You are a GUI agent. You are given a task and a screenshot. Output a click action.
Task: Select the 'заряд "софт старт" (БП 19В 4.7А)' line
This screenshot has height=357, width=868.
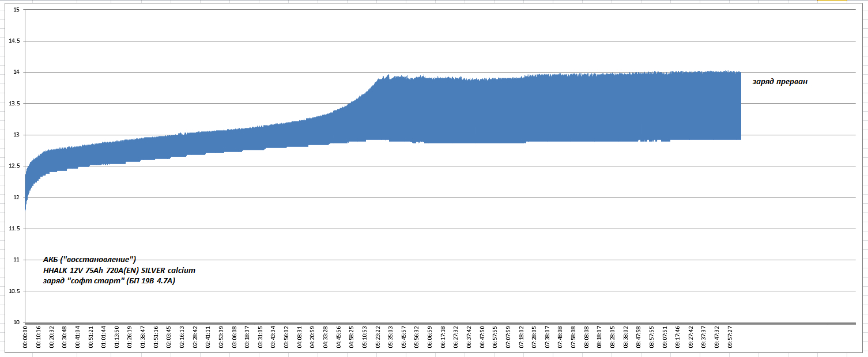[x=109, y=281]
